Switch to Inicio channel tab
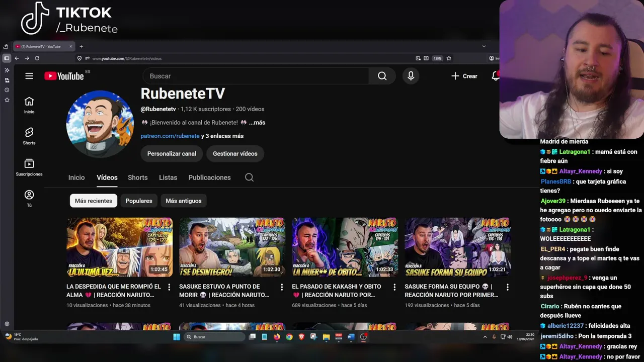This screenshot has height=362, width=644. [x=76, y=177]
